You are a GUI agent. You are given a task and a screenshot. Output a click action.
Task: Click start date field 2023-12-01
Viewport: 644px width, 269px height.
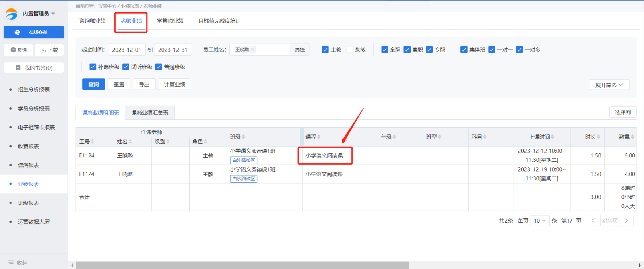click(x=126, y=50)
